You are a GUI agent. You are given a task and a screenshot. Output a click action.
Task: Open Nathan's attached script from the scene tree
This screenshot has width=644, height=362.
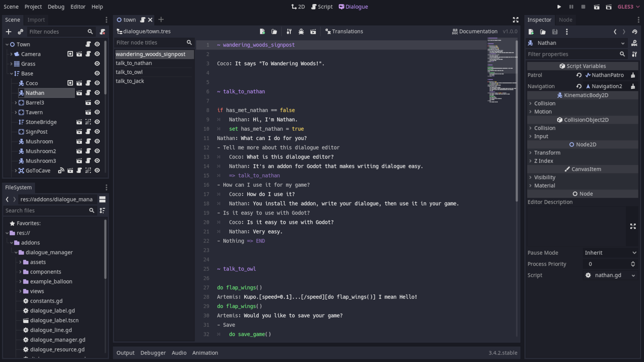(88, 93)
